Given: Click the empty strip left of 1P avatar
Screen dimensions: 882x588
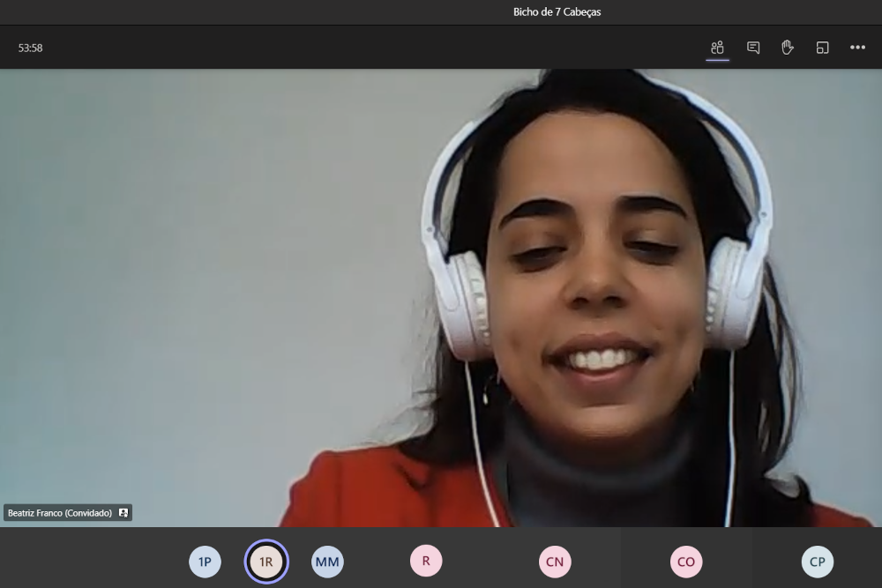Looking at the screenshot, I should (x=88, y=560).
